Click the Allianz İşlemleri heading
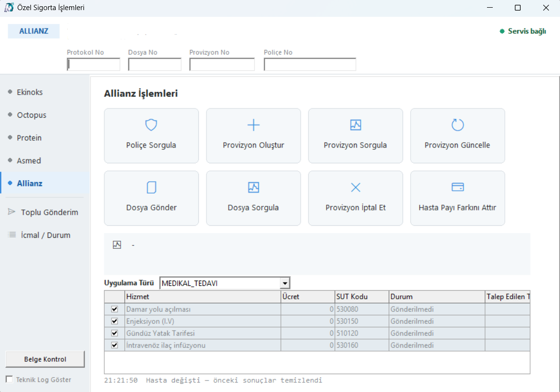The height and width of the screenshot is (392, 560). tap(141, 94)
